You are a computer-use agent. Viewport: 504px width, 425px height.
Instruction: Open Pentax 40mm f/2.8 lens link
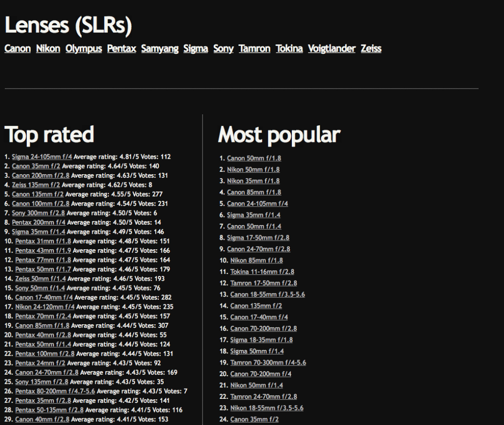point(43,335)
